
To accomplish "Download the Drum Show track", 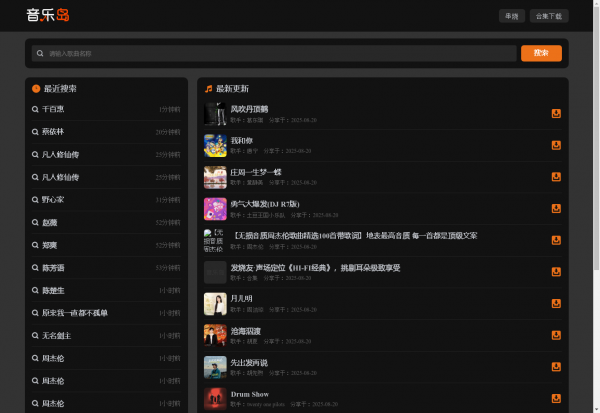I will [x=556, y=399].
